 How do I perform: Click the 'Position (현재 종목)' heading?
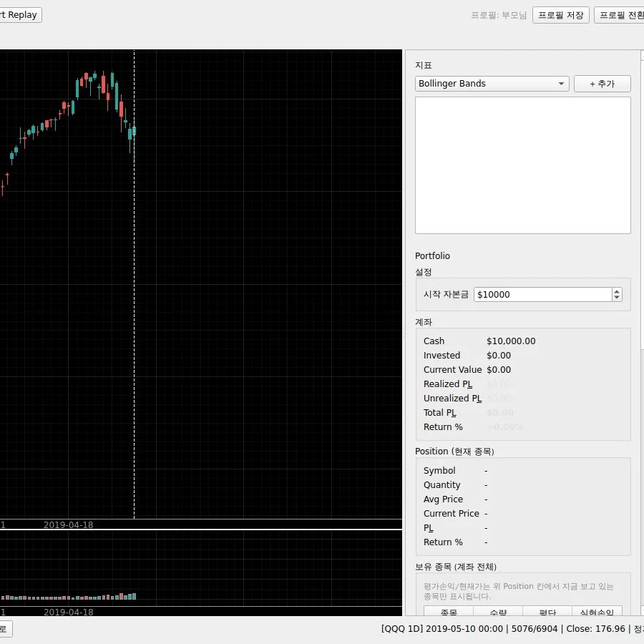click(454, 452)
